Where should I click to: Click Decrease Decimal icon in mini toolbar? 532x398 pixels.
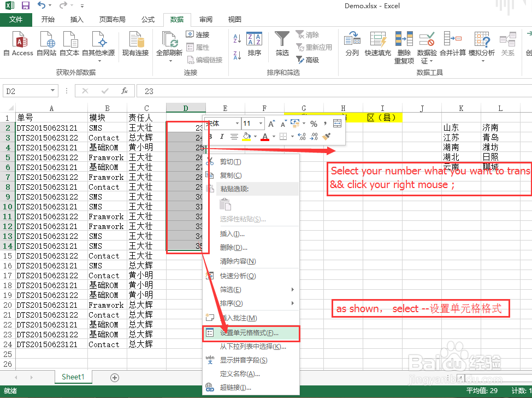coord(314,137)
